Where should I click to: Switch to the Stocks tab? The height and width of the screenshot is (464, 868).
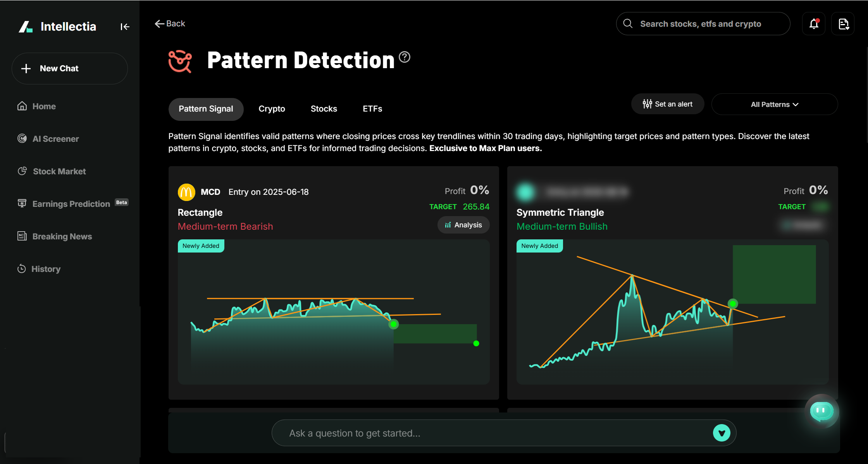(x=324, y=109)
